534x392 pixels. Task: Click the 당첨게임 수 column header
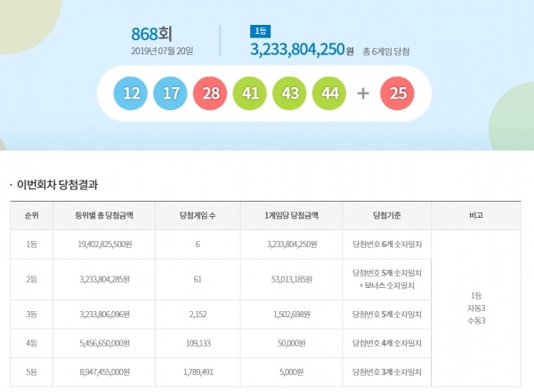198,215
